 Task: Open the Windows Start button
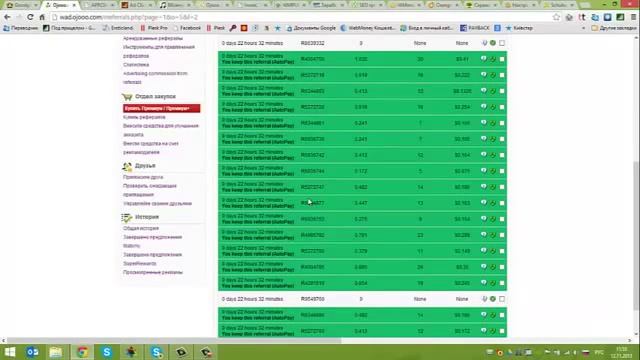[9, 352]
